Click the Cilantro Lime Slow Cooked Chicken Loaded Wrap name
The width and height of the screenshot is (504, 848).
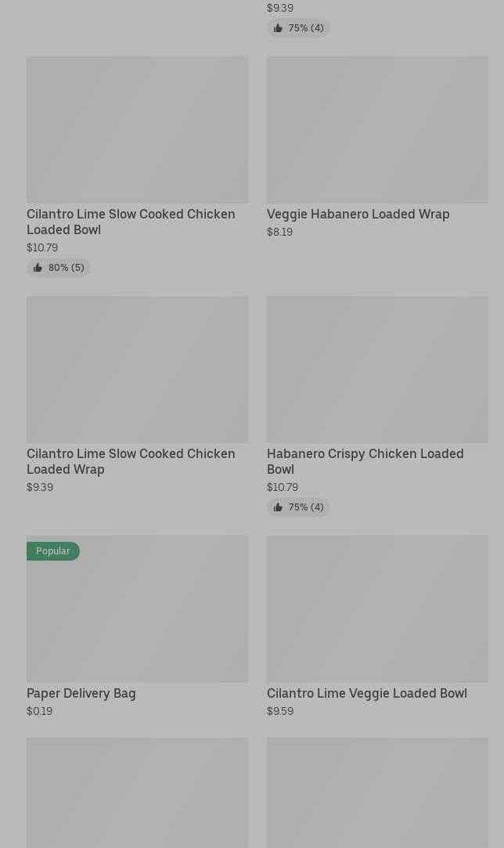click(x=131, y=461)
